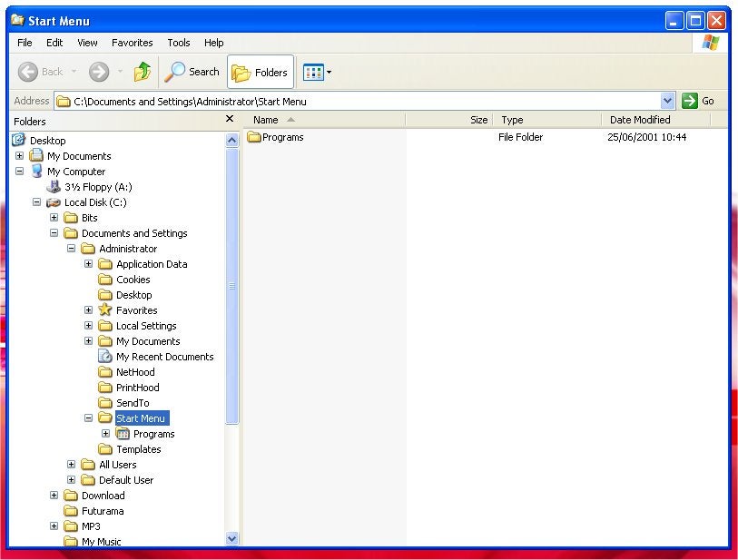Select the My Computer icon in tree
Screen dimensions: 738x560
36,172
